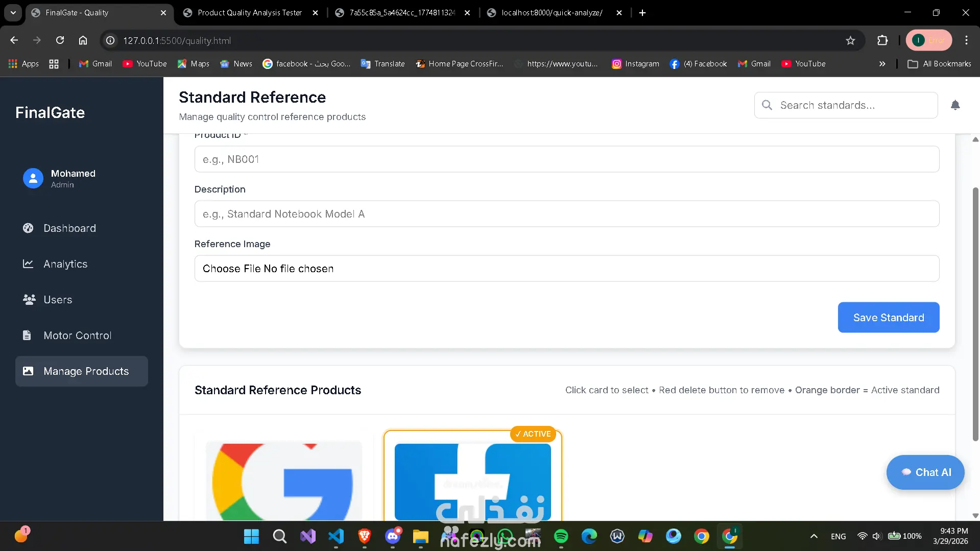Go to the browser home page
The height and width of the screenshot is (551, 980).
[83, 40]
